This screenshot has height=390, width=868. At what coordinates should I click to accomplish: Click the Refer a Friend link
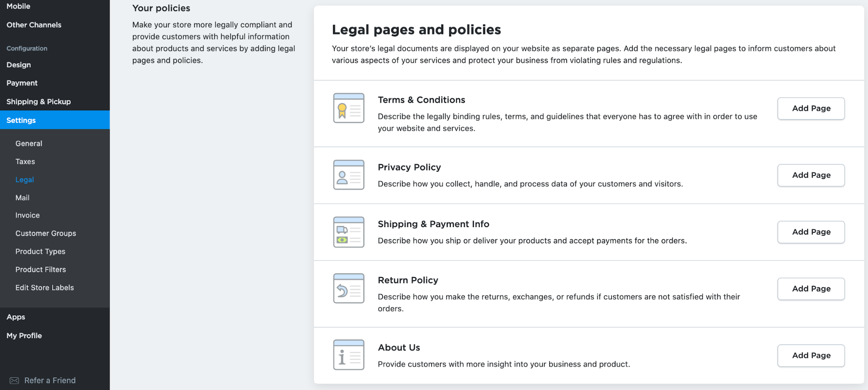50,380
